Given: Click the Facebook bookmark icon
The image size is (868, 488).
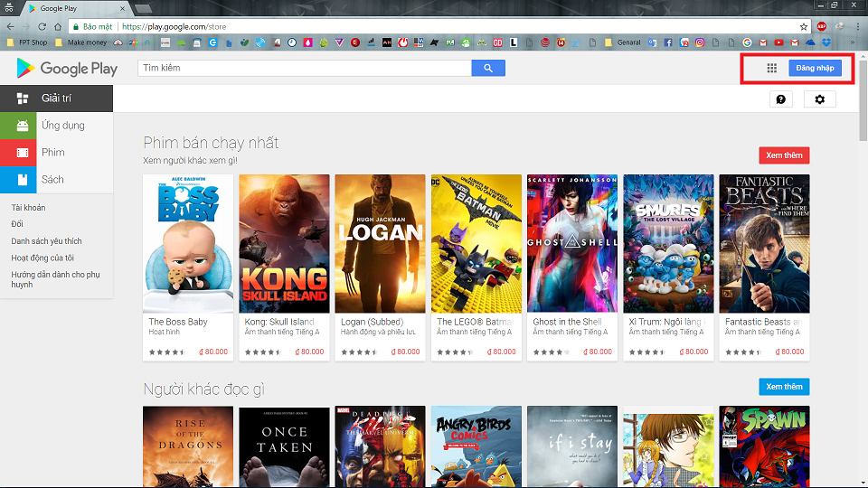Looking at the screenshot, I should [x=668, y=42].
